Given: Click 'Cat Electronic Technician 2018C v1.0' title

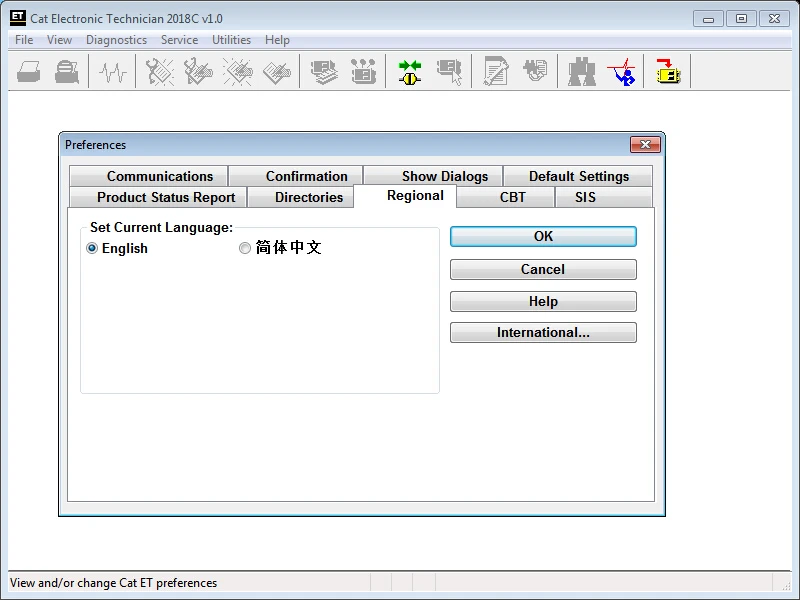Looking at the screenshot, I should (x=127, y=19).
